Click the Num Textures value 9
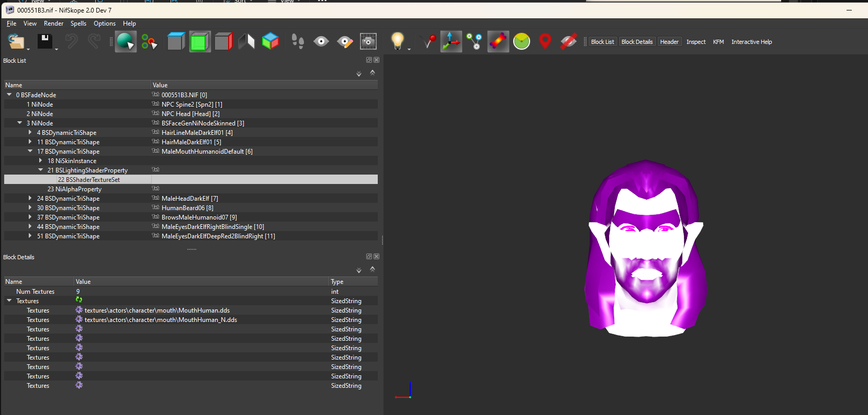Screen dimensions: 868x415 78,292
